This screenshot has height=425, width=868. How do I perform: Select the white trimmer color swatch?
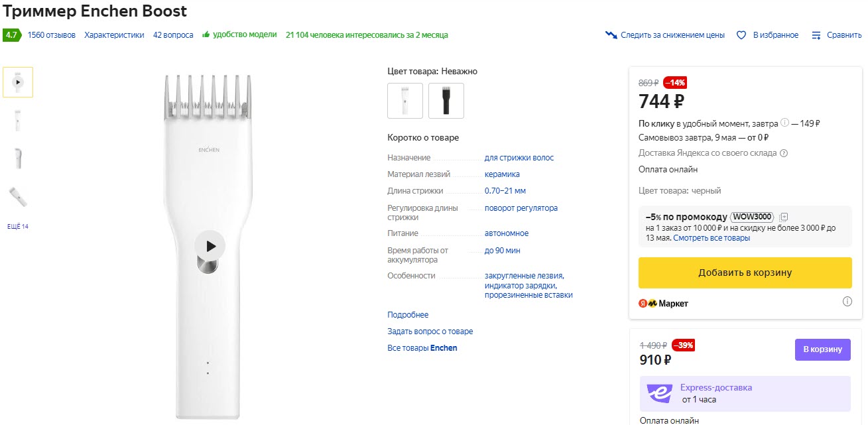click(x=405, y=101)
